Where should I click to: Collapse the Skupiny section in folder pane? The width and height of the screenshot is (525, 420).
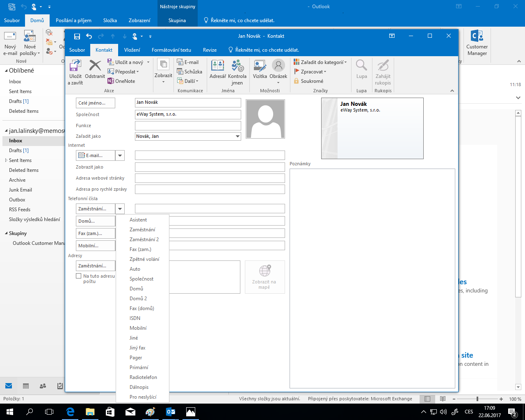(6, 233)
